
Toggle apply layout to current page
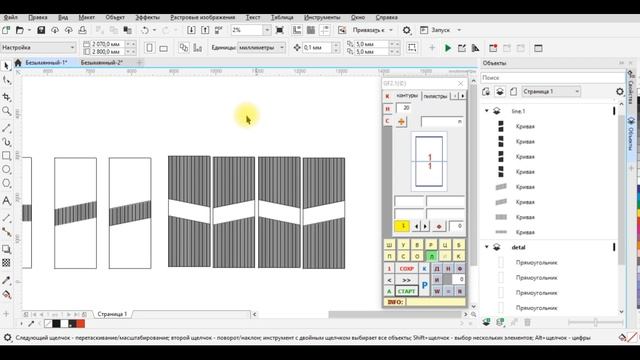198,48
